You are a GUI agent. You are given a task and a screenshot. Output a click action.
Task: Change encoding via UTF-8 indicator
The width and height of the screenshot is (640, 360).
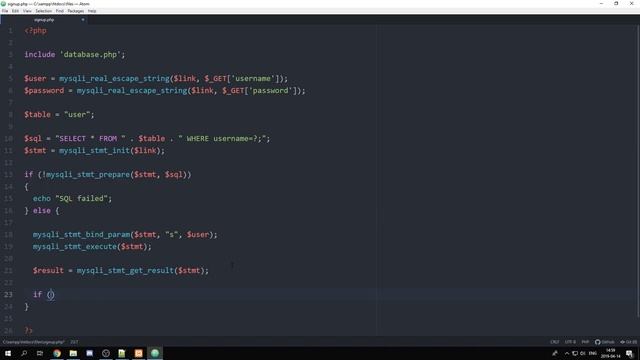pos(570,342)
